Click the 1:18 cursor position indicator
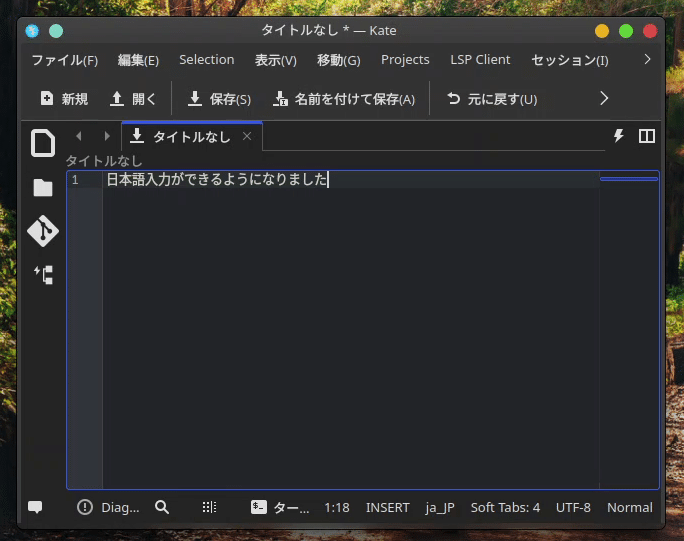The image size is (684, 541). tap(337, 507)
